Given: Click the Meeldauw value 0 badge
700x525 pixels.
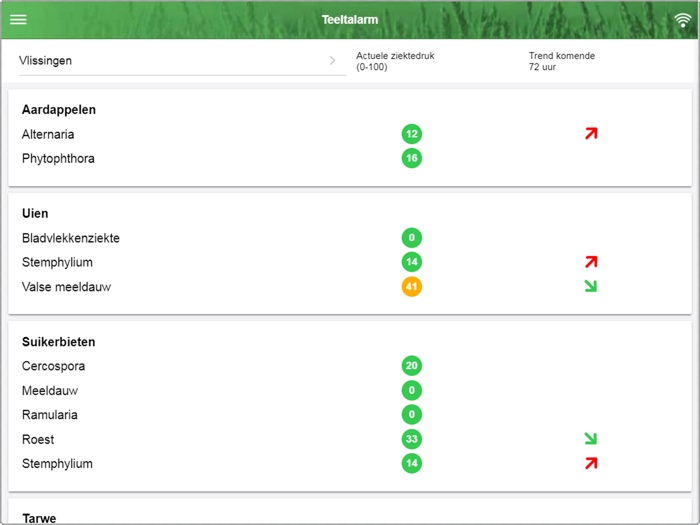Looking at the screenshot, I should (x=412, y=390).
